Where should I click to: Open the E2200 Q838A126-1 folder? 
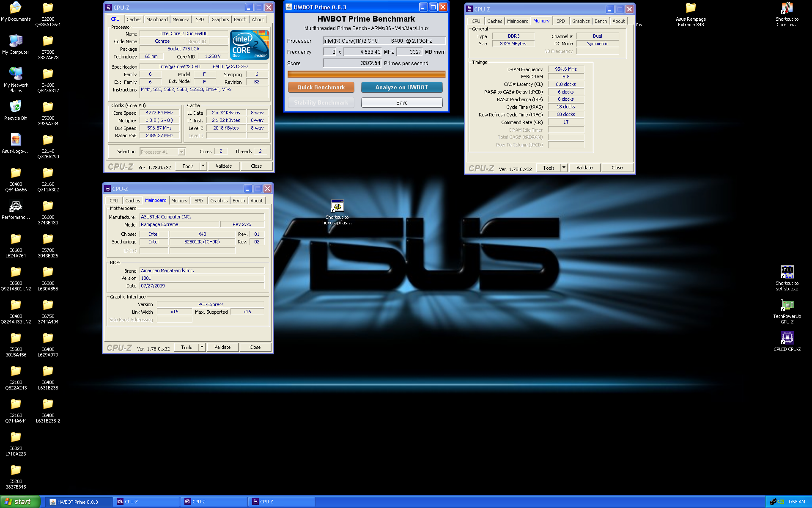48,14
